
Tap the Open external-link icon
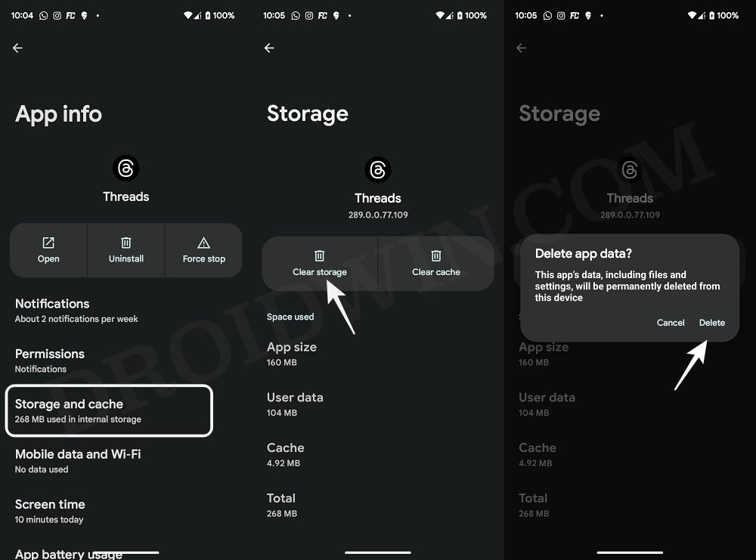point(48,243)
